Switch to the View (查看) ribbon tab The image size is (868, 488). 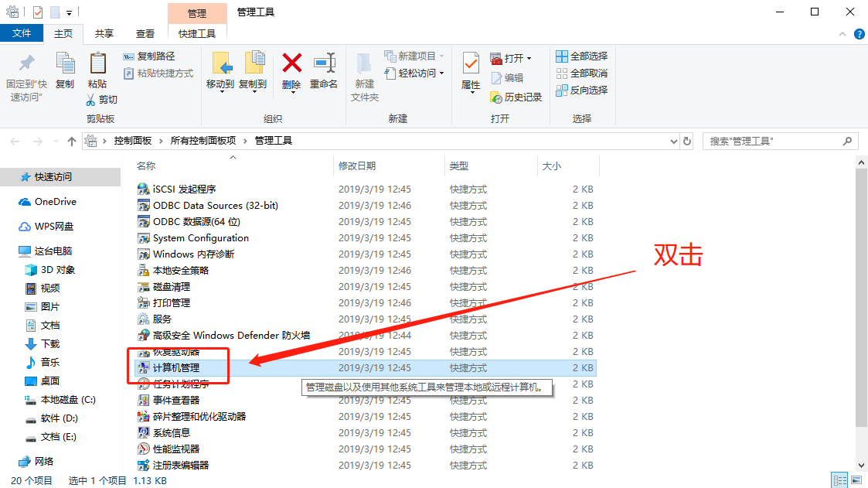[145, 33]
